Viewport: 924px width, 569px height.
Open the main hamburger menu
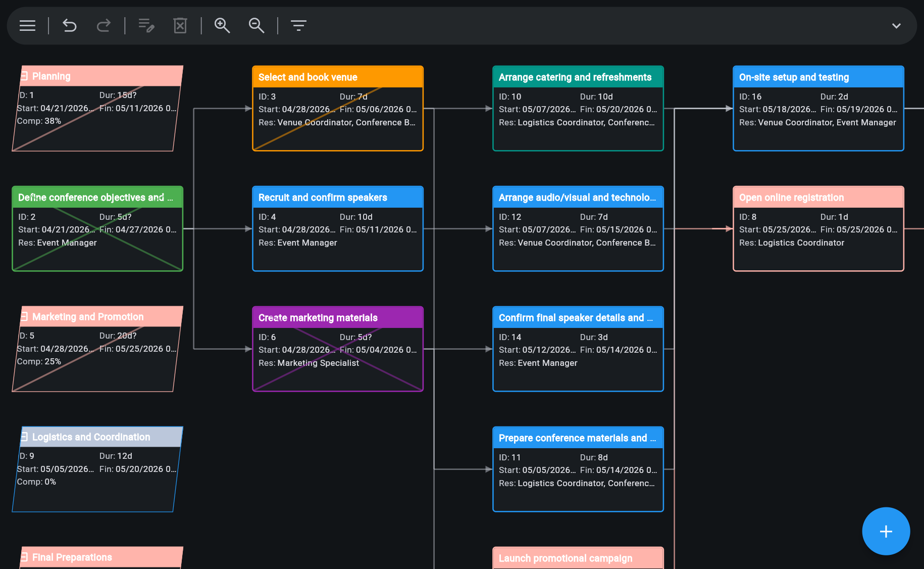click(x=27, y=25)
